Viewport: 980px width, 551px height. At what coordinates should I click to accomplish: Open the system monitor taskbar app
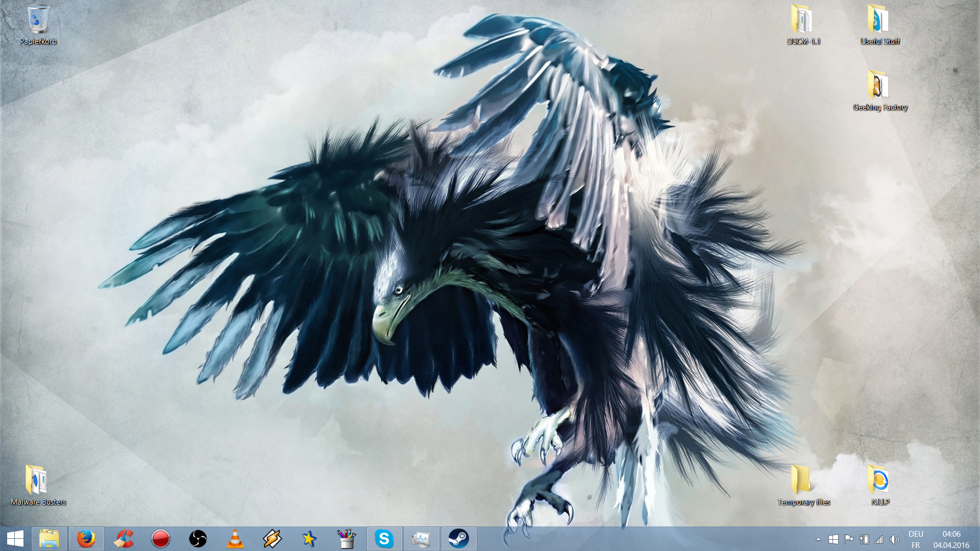[421, 539]
